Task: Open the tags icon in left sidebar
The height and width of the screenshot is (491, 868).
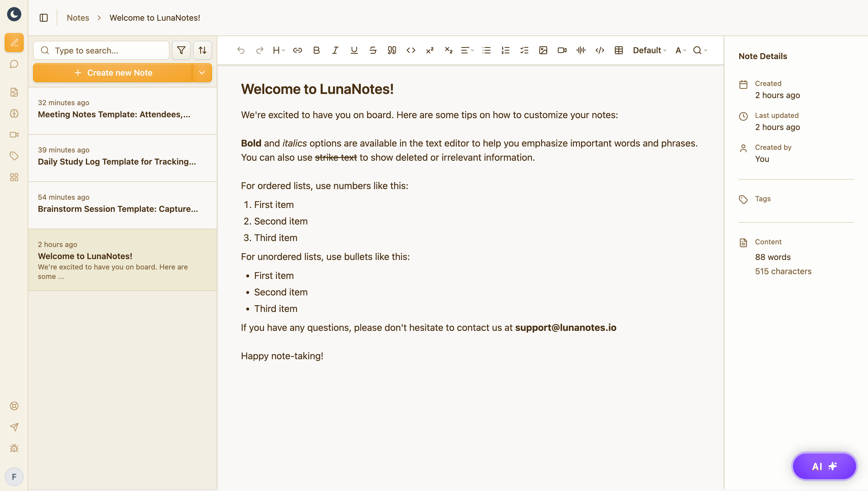Action: pyautogui.click(x=14, y=156)
